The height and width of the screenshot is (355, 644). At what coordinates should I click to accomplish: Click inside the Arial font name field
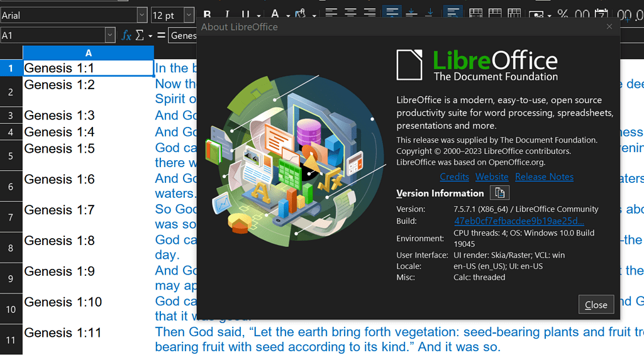coord(69,15)
